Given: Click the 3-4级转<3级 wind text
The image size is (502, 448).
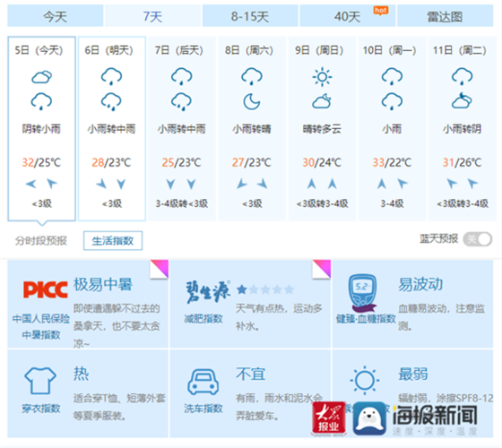Looking at the screenshot, I should click(x=181, y=203).
